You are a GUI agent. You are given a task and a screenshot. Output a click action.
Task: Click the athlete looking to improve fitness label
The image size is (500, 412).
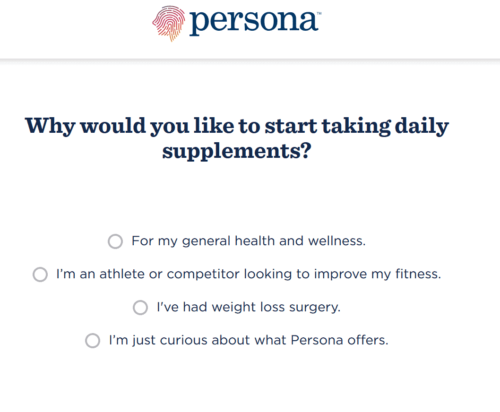click(249, 274)
